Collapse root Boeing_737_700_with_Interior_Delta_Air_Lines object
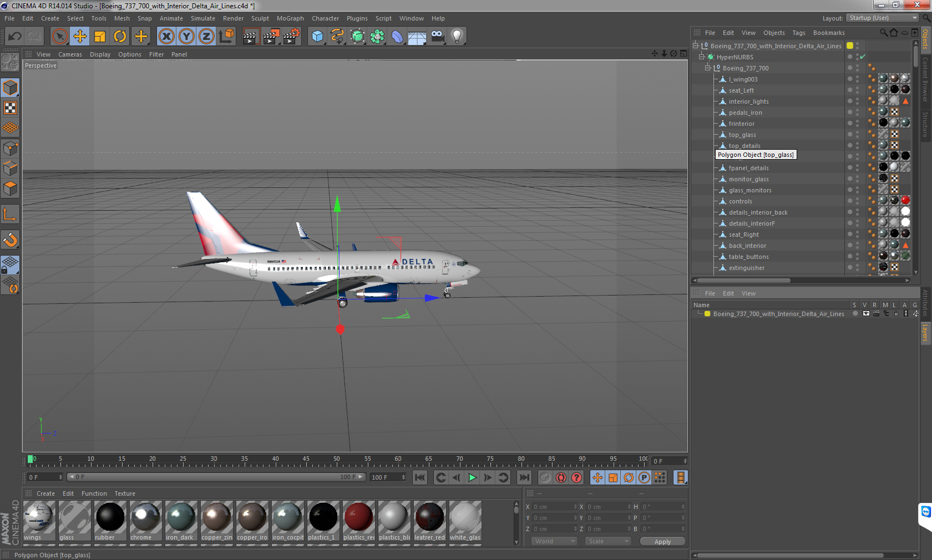The image size is (932, 560). click(x=695, y=45)
